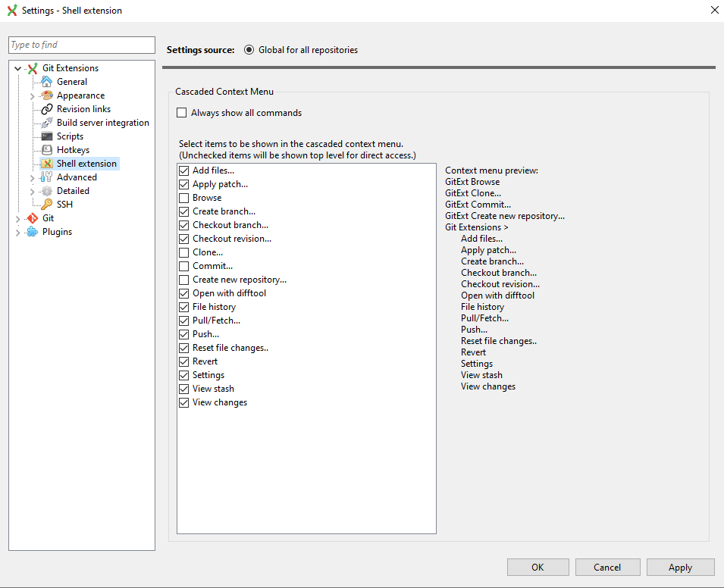Select Global for all repositories radio button
Viewport: 724px width, 588px height.
pos(249,50)
